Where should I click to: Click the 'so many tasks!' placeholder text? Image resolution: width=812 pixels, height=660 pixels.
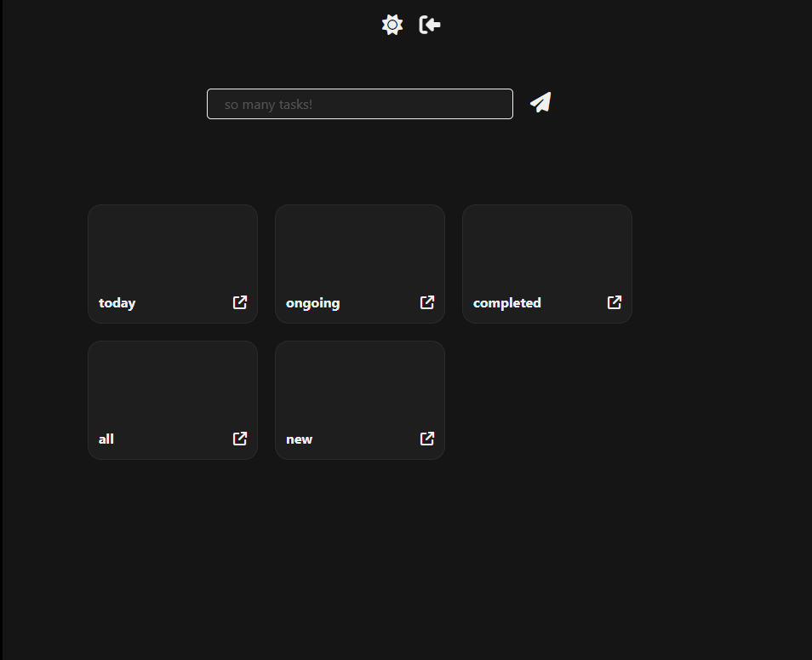(x=268, y=105)
